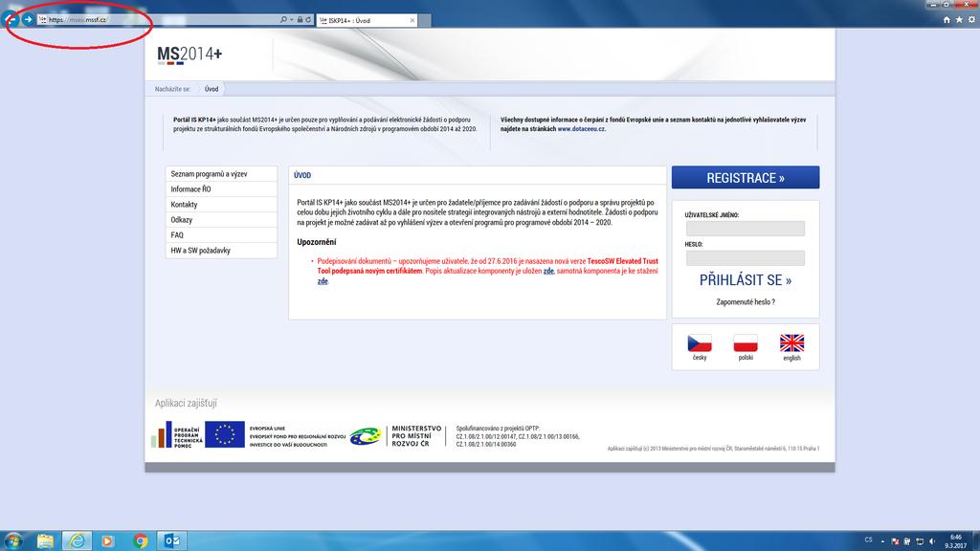
Task: Click the PŘIHLÁSIT SE » button
Action: pos(745,280)
